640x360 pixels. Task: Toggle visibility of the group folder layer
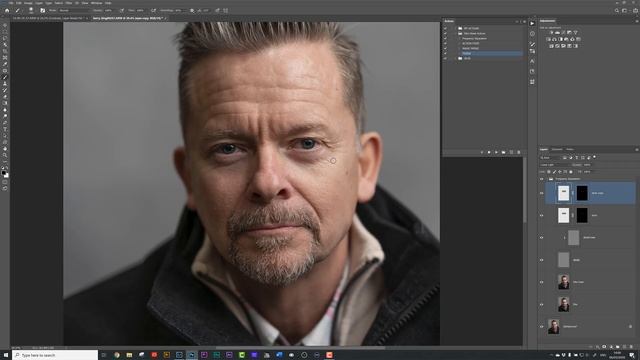(x=542, y=179)
